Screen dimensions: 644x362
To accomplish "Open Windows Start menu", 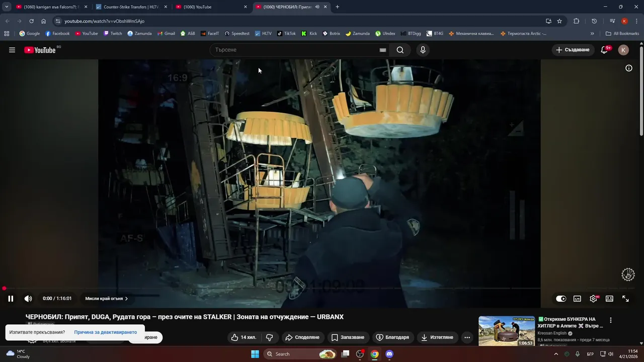I will click(x=255, y=354).
